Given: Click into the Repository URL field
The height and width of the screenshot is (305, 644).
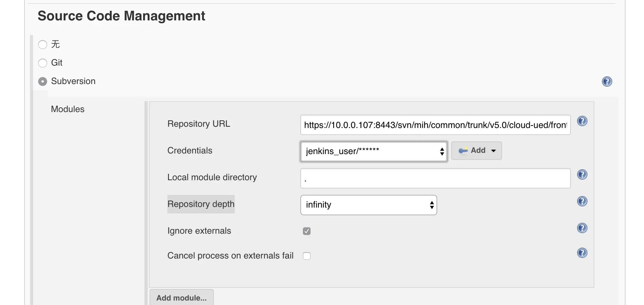Looking at the screenshot, I should tap(435, 125).
